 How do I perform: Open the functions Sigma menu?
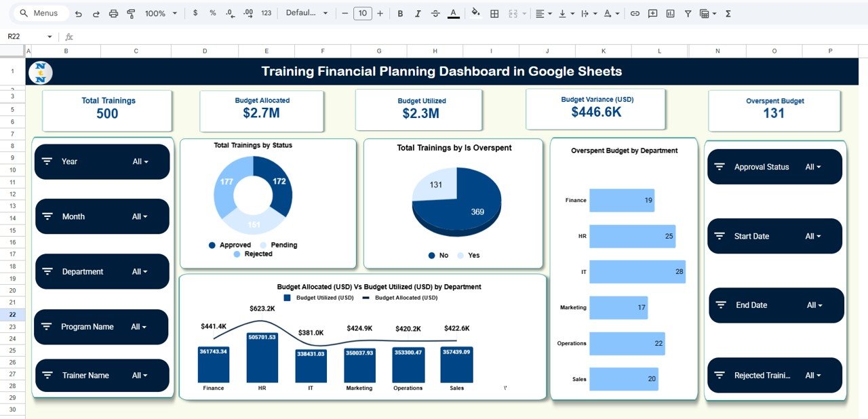tap(727, 13)
